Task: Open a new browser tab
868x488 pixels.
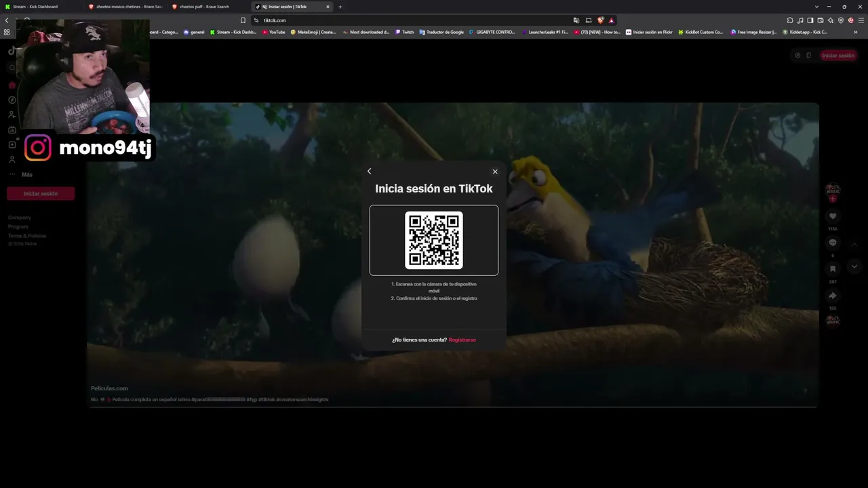Action: (340, 7)
